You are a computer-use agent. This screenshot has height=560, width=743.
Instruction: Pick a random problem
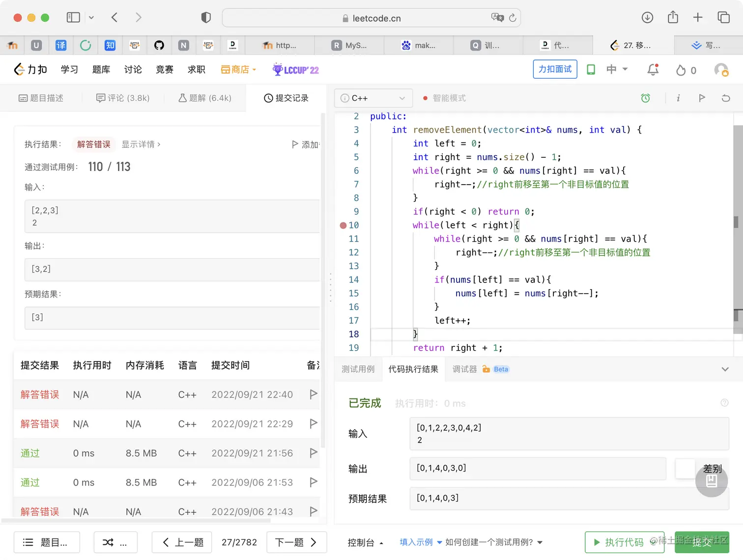click(115, 542)
